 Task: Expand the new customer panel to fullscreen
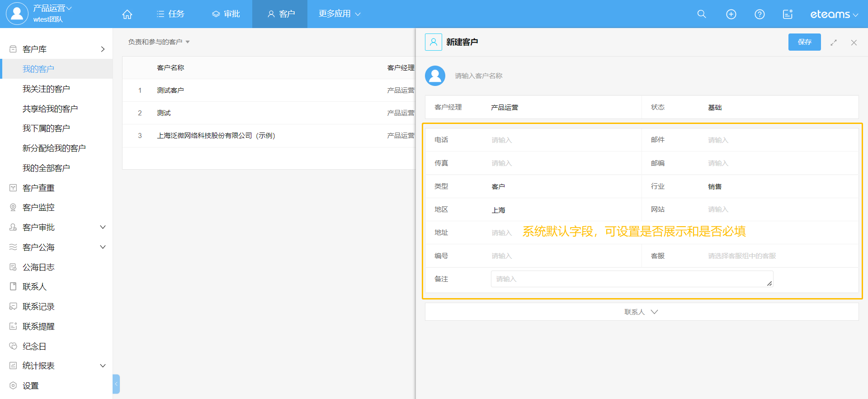834,43
